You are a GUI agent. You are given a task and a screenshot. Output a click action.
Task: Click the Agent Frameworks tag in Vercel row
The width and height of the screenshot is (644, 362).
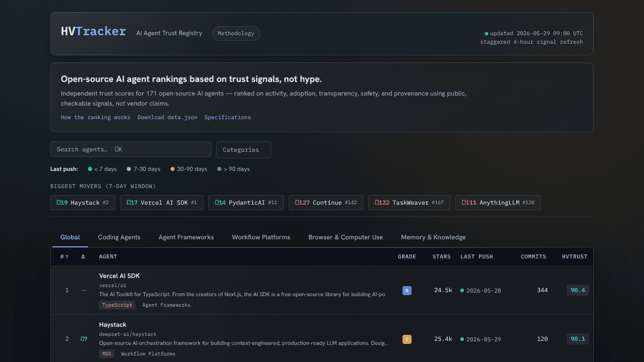[167, 305]
